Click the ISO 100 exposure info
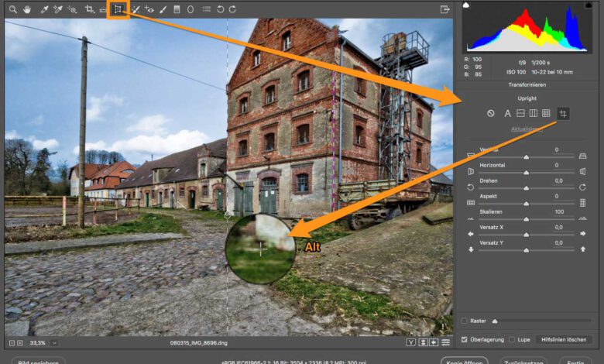The width and height of the screenshot is (604, 364). [516, 72]
